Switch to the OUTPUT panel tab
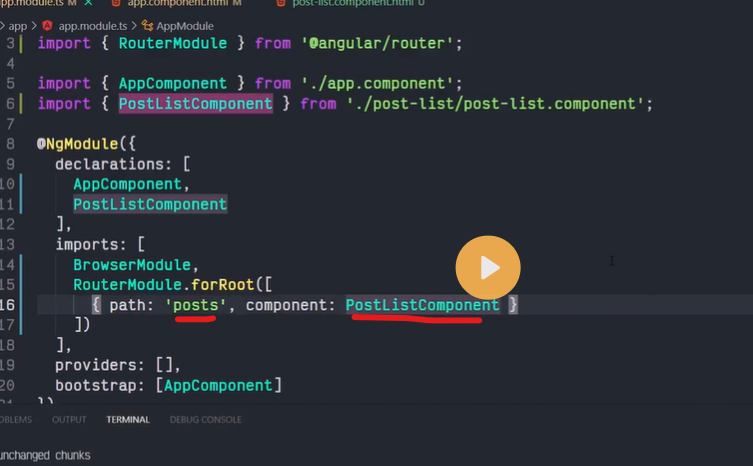753x466 pixels. click(69, 419)
